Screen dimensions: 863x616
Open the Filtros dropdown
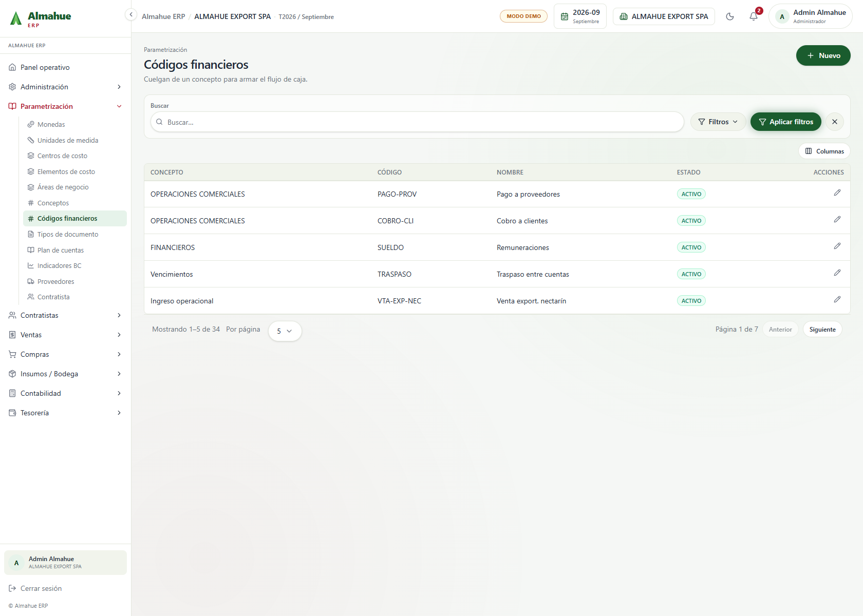point(718,122)
